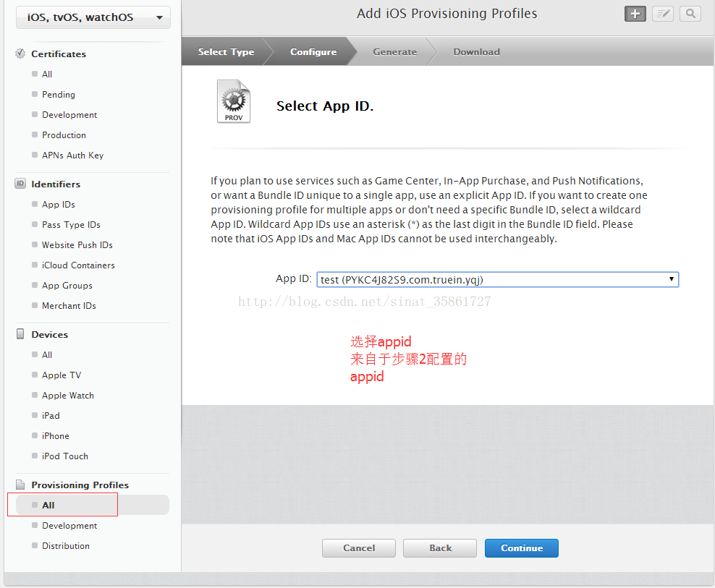Open All under Devices
The height and width of the screenshot is (588, 715).
click(x=47, y=355)
